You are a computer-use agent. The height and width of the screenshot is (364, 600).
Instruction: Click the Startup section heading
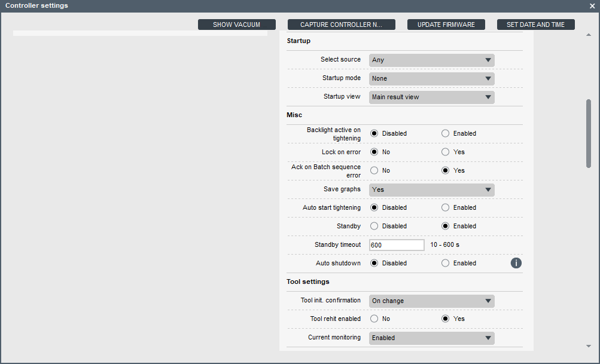pyautogui.click(x=299, y=41)
